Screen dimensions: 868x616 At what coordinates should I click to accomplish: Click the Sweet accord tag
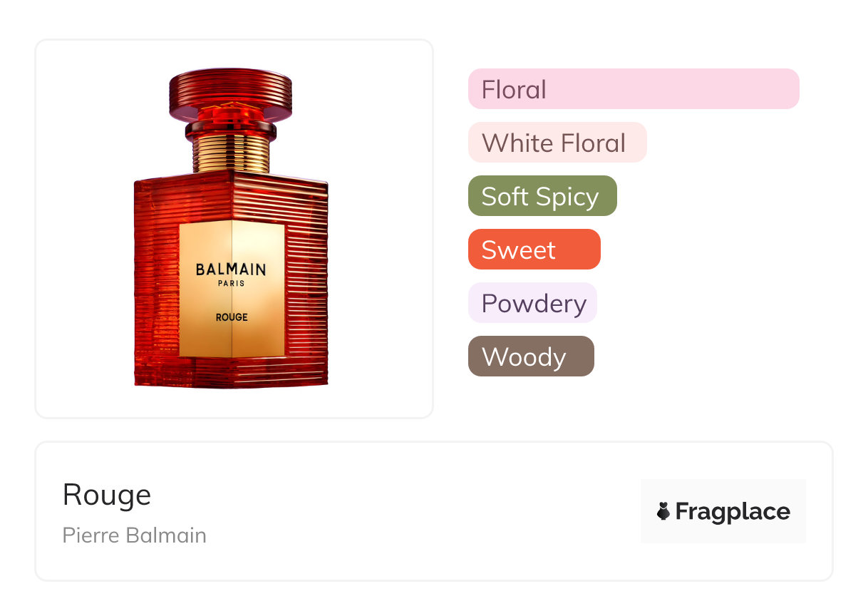click(534, 250)
